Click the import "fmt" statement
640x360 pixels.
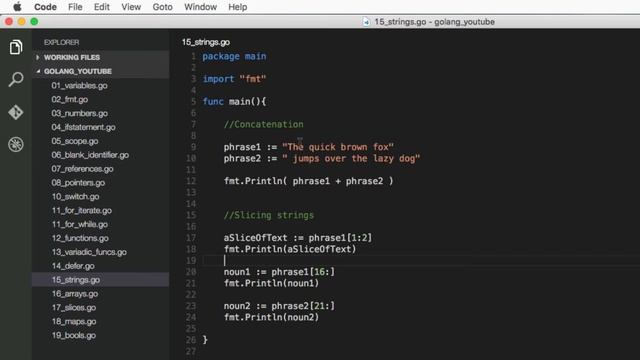234,79
